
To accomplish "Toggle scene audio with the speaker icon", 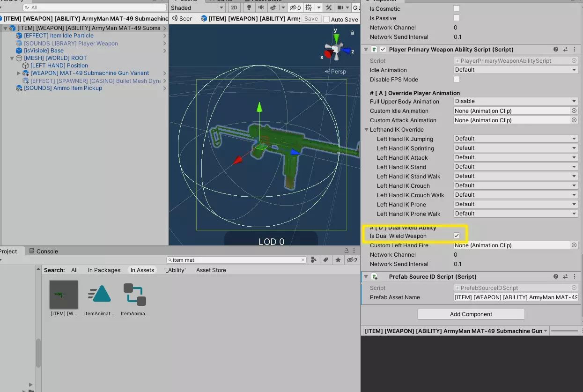I will click(260, 8).
